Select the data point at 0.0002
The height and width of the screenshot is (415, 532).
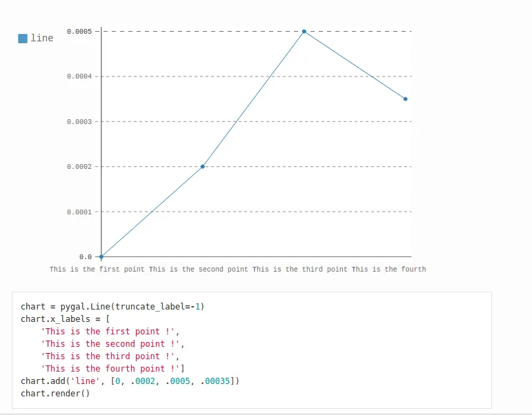tap(203, 166)
